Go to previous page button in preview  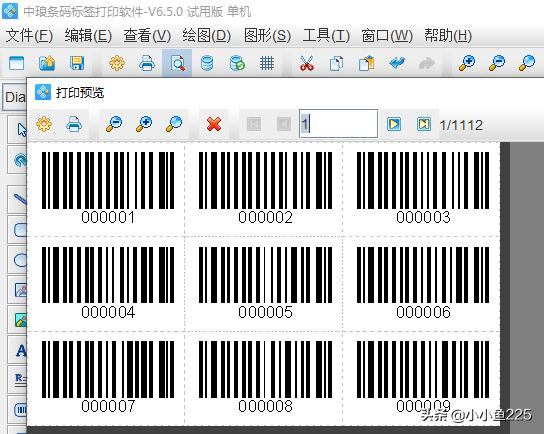[284, 124]
